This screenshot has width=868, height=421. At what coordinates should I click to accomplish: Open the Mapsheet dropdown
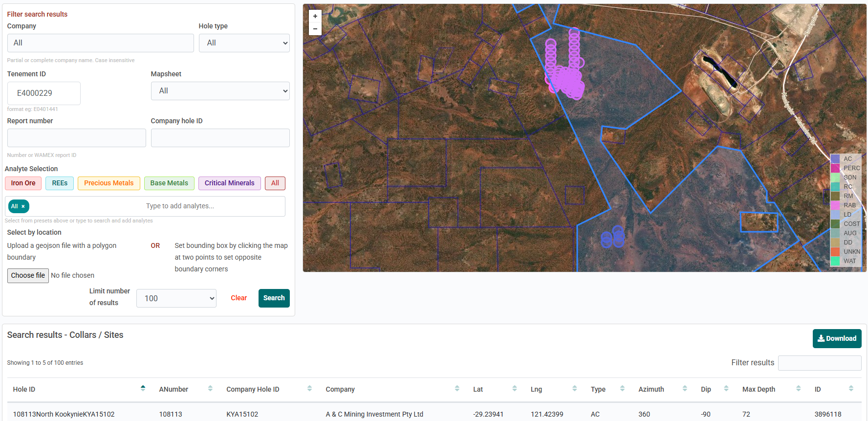(x=220, y=91)
